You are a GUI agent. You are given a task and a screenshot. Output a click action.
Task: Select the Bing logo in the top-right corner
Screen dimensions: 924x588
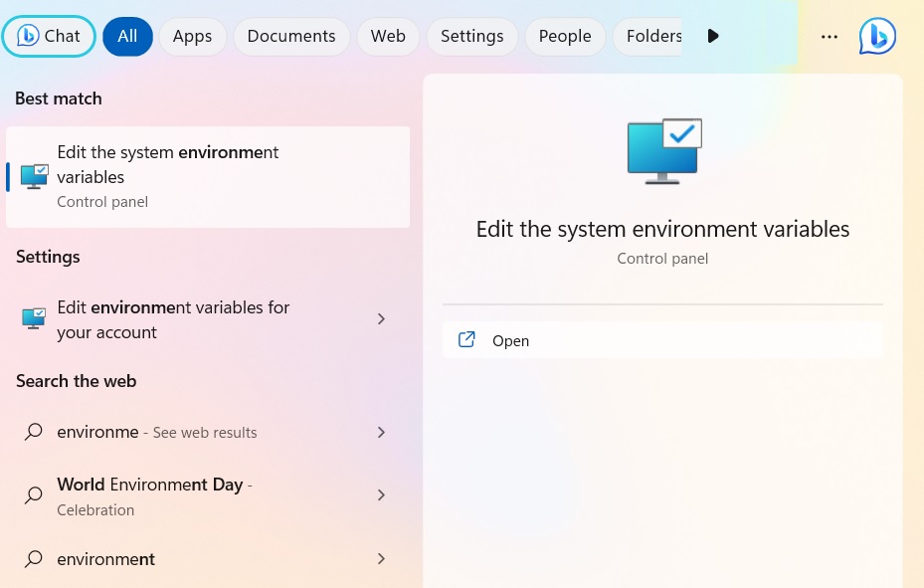(877, 36)
